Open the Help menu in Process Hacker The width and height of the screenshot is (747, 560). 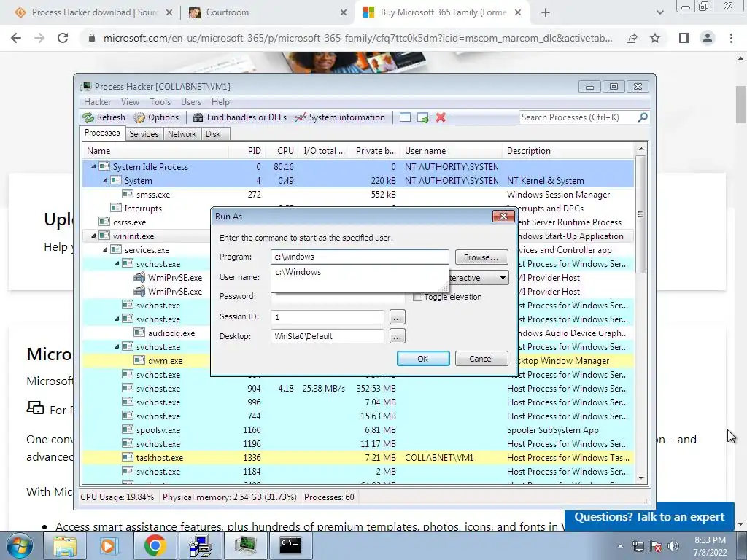220,102
